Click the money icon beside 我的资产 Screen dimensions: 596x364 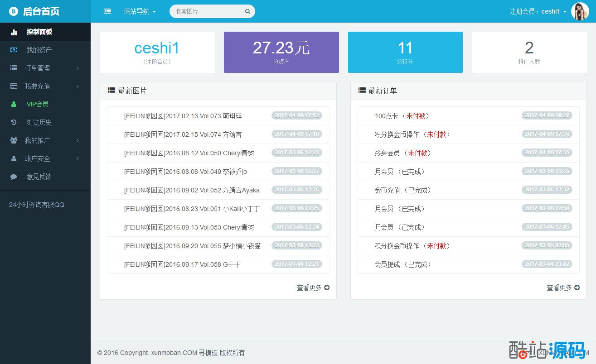coord(14,50)
